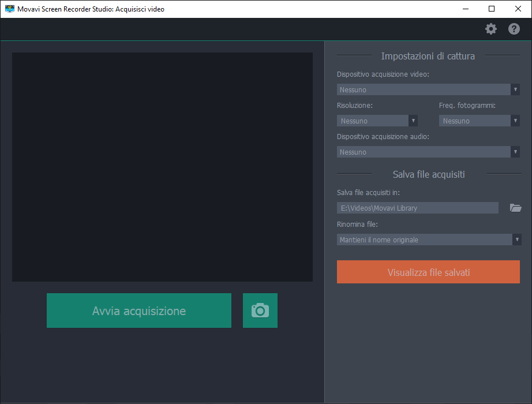Click the Impostazioni di cattura heading
This screenshot has height=404, width=532.
click(x=428, y=56)
